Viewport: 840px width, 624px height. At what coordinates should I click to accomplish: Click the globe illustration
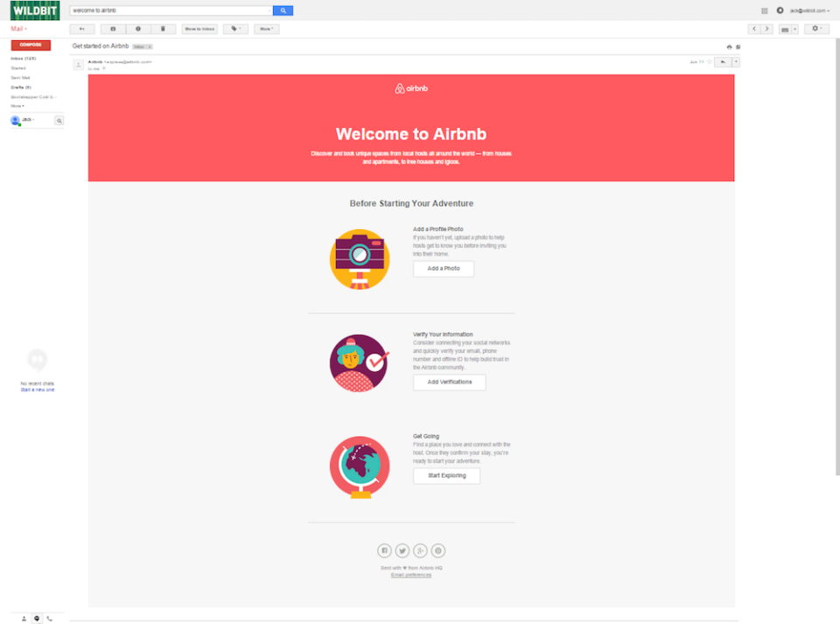(x=360, y=467)
